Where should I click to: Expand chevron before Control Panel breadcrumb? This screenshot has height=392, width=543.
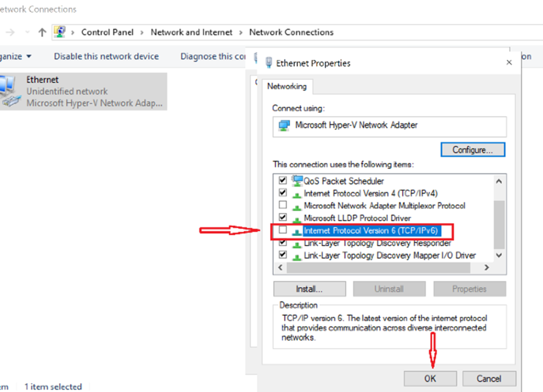tap(73, 32)
